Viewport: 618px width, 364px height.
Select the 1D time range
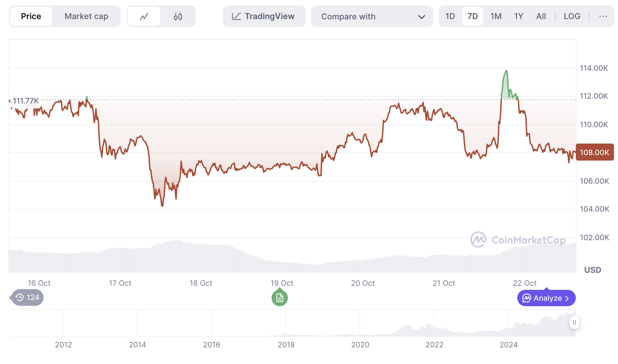tap(450, 16)
